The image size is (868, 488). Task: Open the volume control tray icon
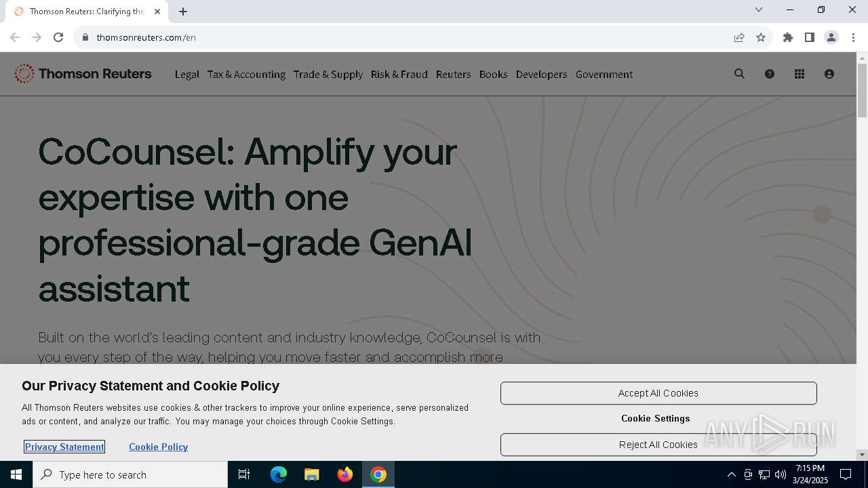pyautogui.click(x=780, y=474)
